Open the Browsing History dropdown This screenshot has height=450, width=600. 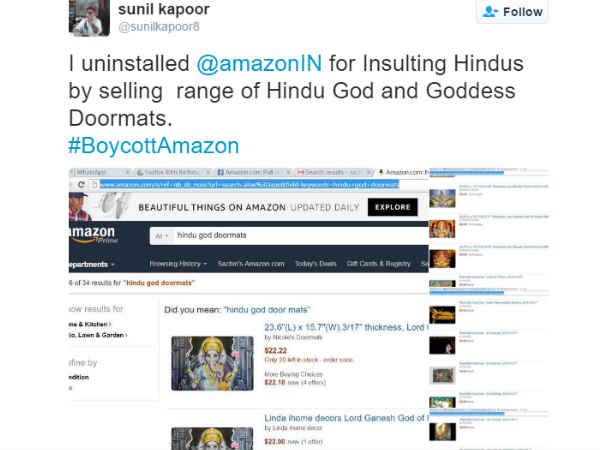(178, 264)
